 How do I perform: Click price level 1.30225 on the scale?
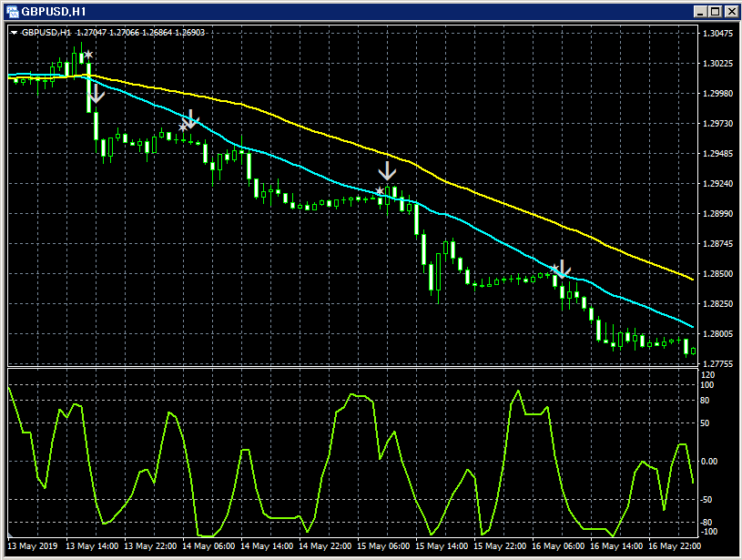(717, 64)
